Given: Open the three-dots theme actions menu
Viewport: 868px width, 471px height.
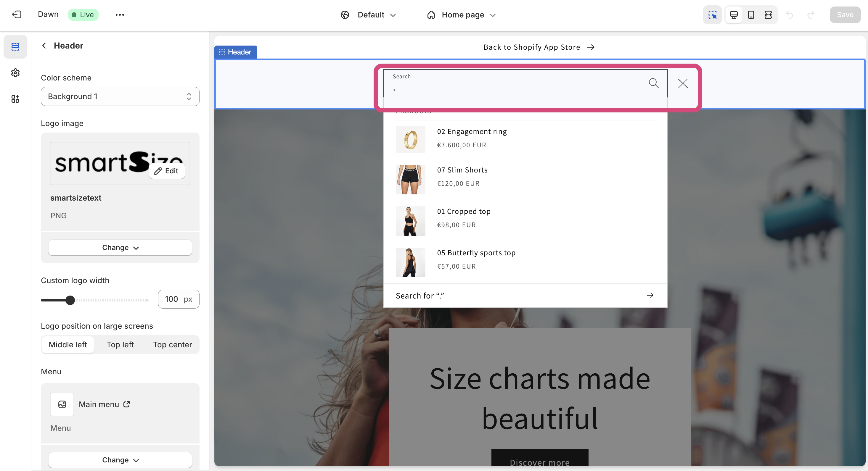Looking at the screenshot, I should point(120,15).
